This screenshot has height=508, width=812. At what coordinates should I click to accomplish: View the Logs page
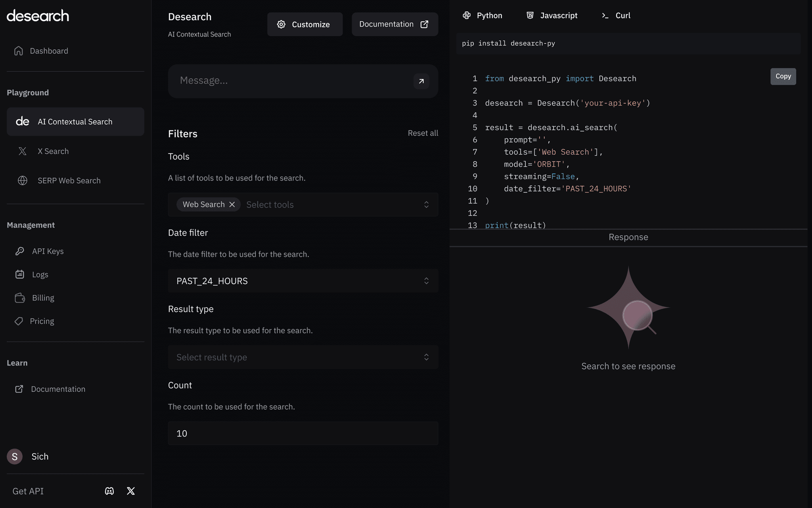[x=40, y=274]
